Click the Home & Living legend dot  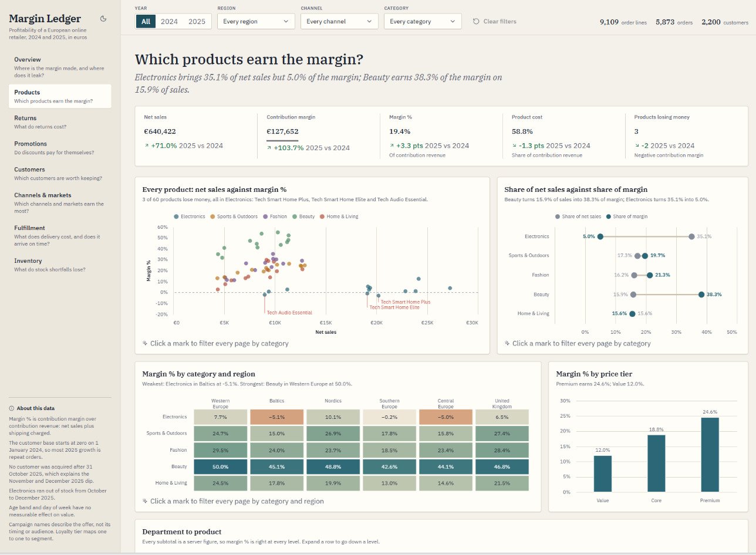point(322,216)
